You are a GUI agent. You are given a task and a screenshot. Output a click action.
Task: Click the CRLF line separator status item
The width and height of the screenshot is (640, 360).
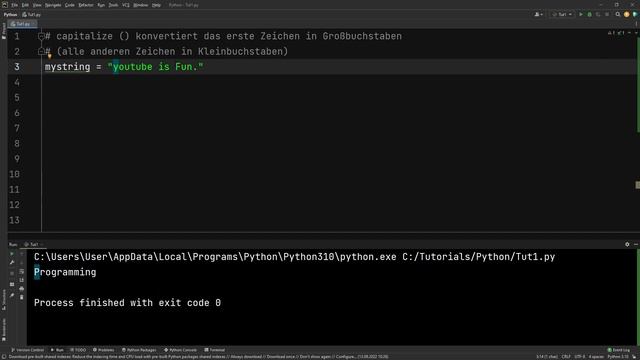[566, 357]
